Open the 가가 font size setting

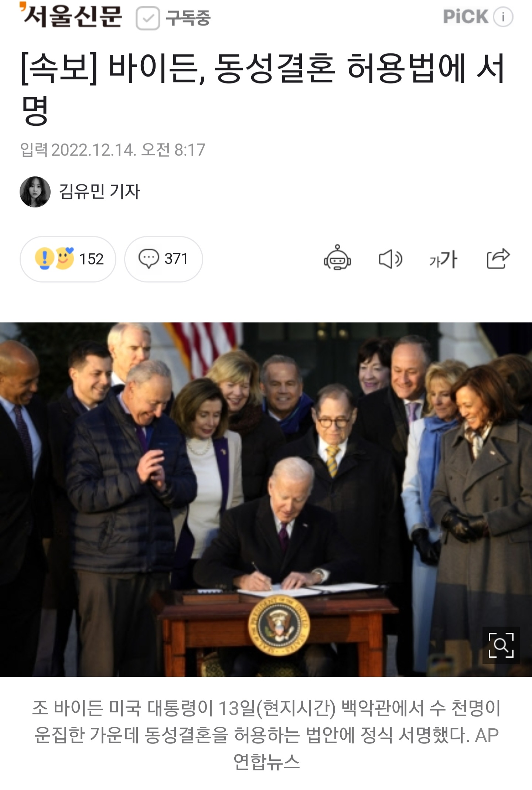[x=443, y=259]
